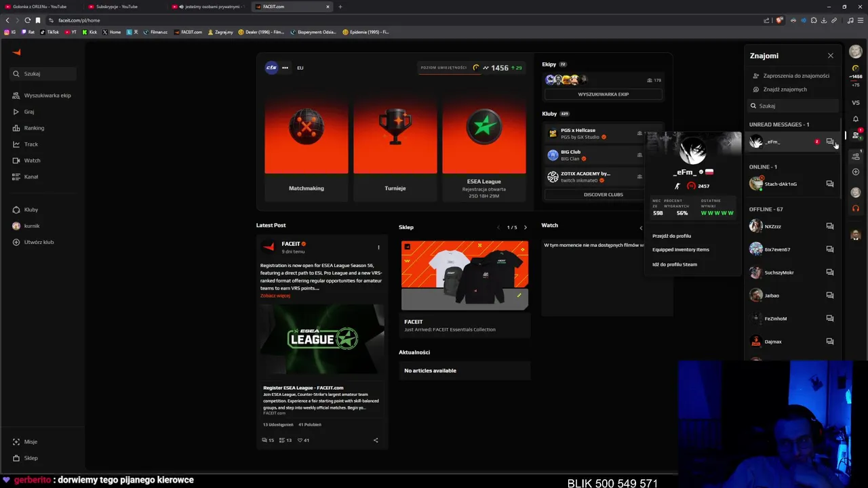This screenshot has height=488, width=868.
Task: Click Utwórz klub plus icon
Action: point(16,242)
